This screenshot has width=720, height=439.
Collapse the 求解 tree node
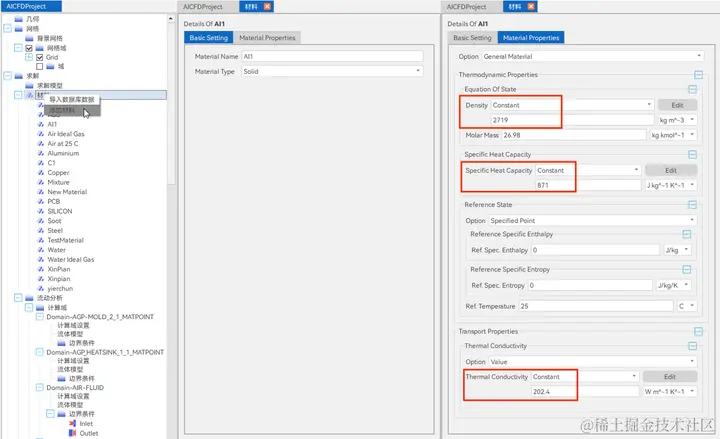point(7,76)
